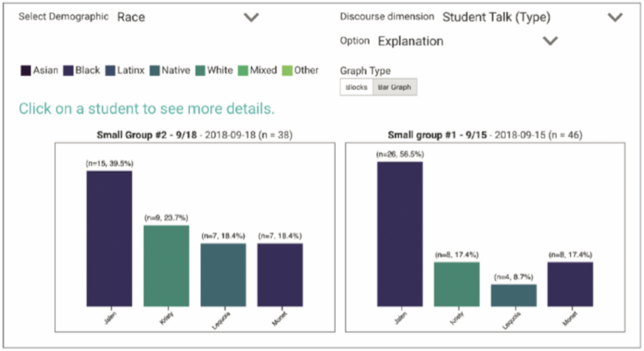This screenshot has height=351, width=644.
Task: Click the Mixed legend swatch
Action: pyautogui.click(x=243, y=70)
